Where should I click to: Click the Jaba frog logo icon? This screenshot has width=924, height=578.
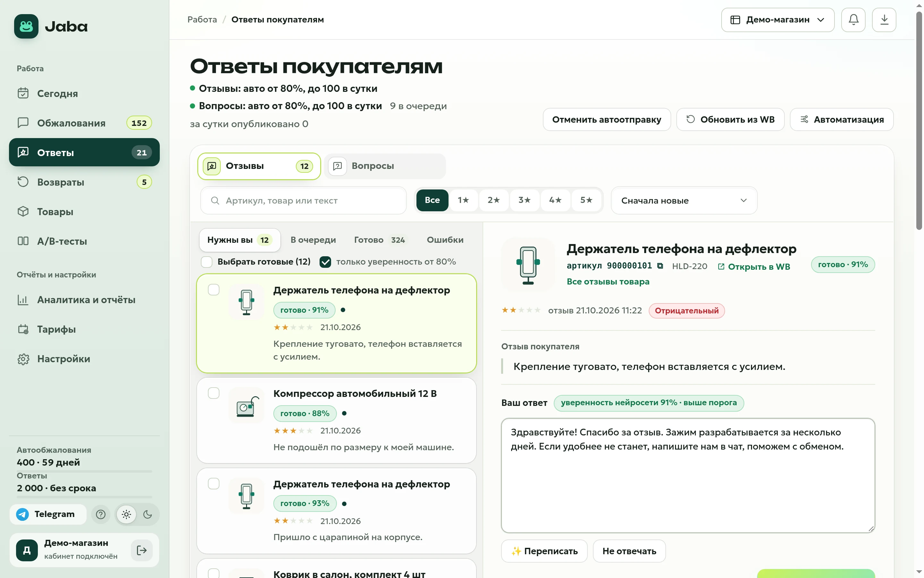coord(26,26)
